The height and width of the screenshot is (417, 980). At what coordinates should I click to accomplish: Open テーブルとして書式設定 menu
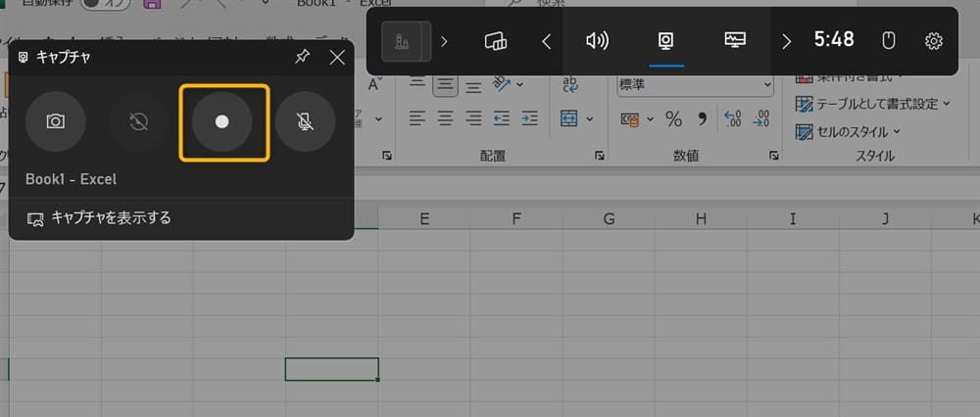pyautogui.click(x=872, y=104)
